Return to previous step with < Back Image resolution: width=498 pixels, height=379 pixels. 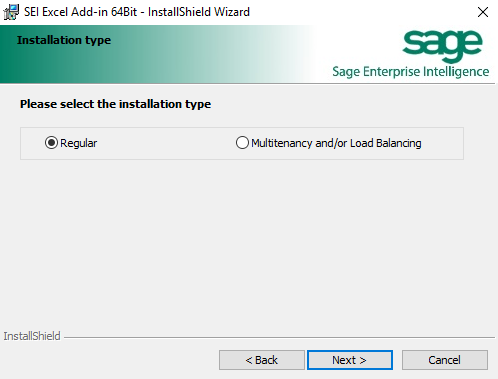point(262,360)
